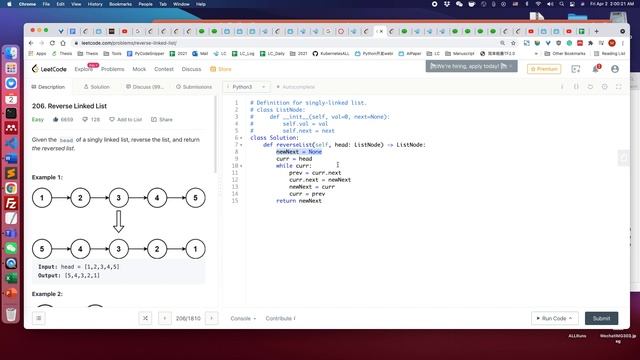The height and width of the screenshot is (360, 640).
Task: Open Chrome's Bookmarks menu
Action: [x=120, y=4]
